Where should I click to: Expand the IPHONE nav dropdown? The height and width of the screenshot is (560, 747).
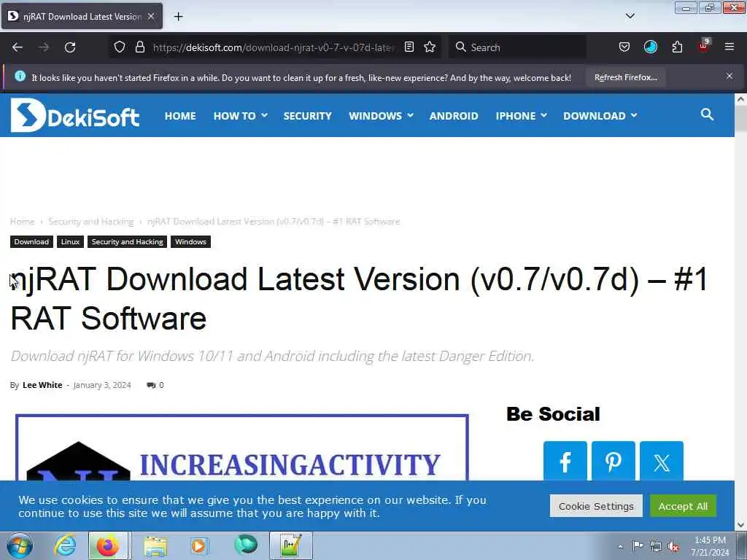click(521, 116)
